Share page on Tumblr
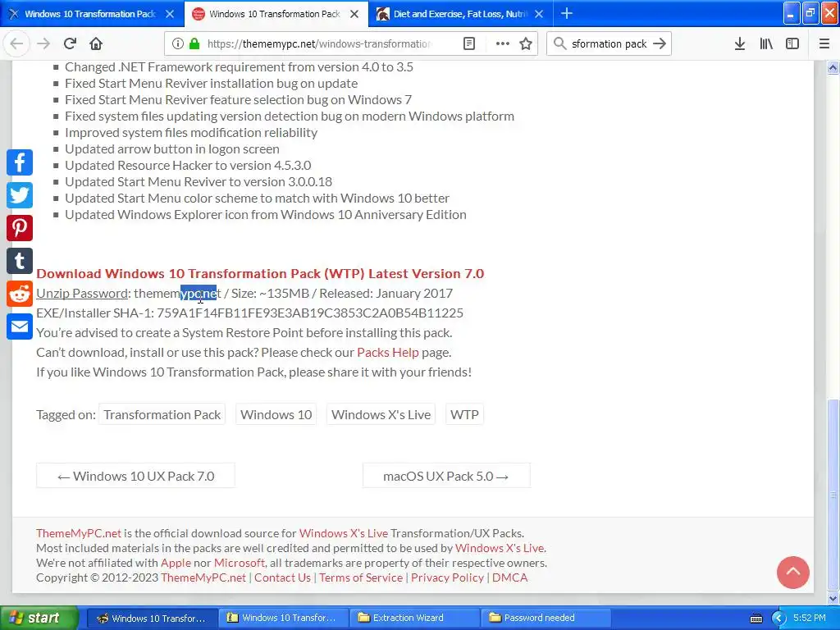 pyautogui.click(x=20, y=261)
